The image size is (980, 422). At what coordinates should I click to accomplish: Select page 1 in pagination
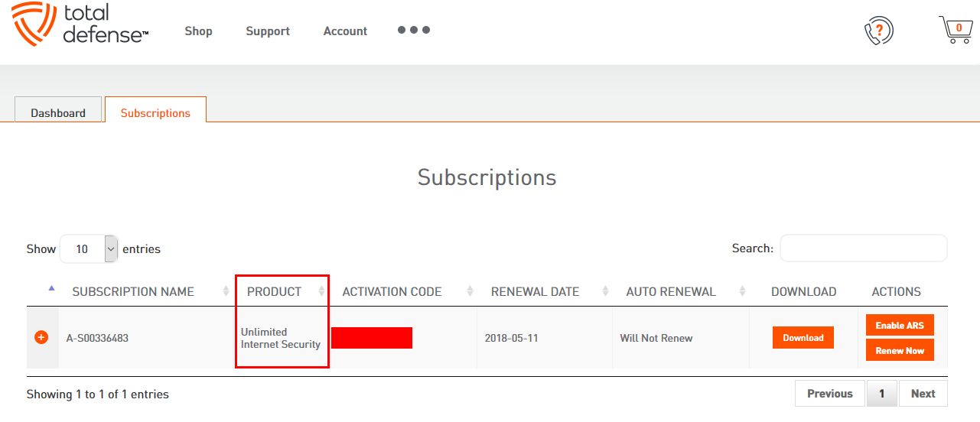pos(882,394)
